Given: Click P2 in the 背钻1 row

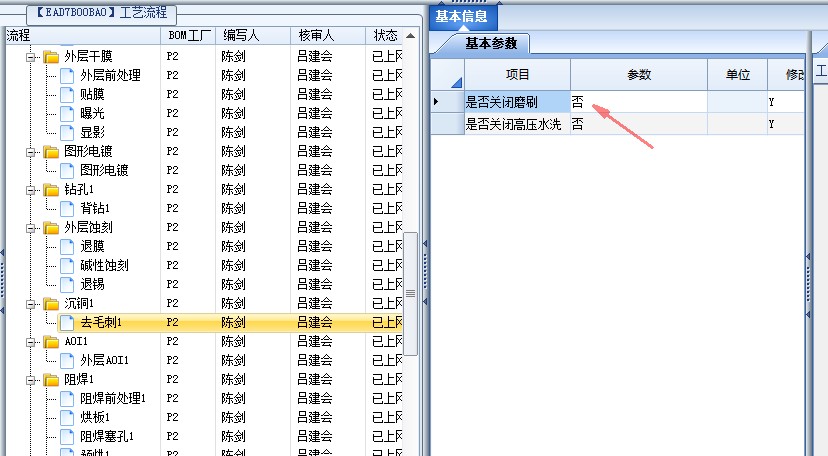Looking at the screenshot, I should pyautogui.click(x=172, y=208).
